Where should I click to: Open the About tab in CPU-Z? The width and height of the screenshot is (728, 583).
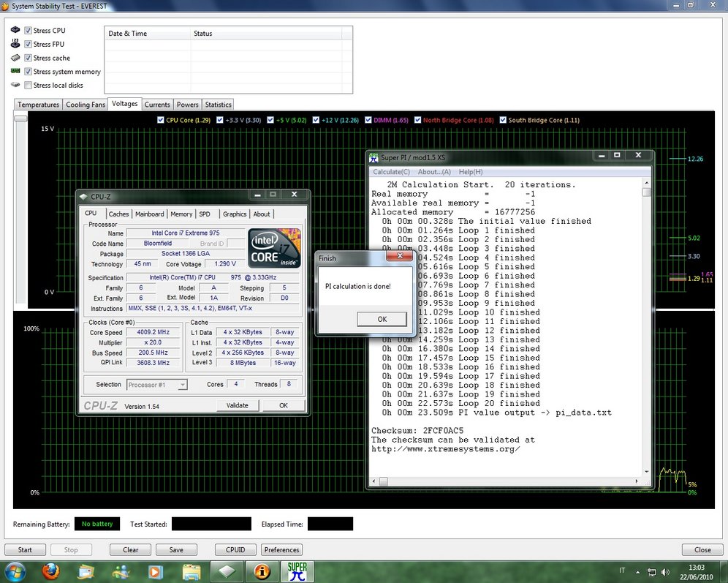[262, 214]
